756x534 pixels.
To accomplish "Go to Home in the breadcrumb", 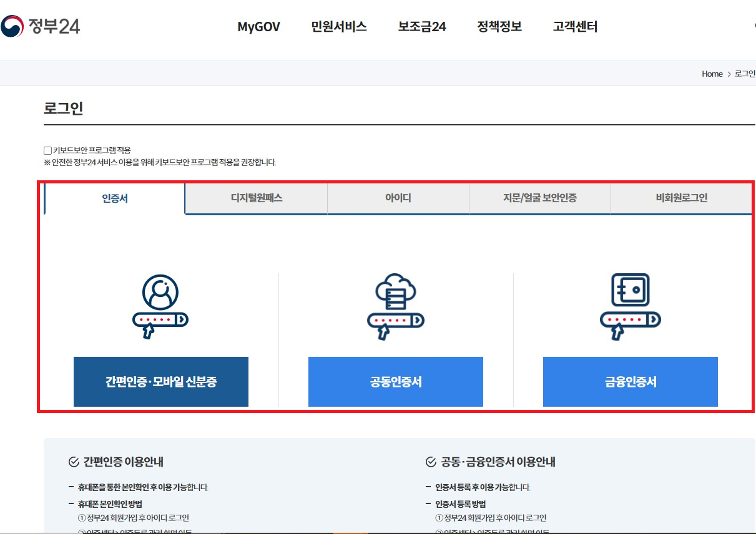I will 712,74.
